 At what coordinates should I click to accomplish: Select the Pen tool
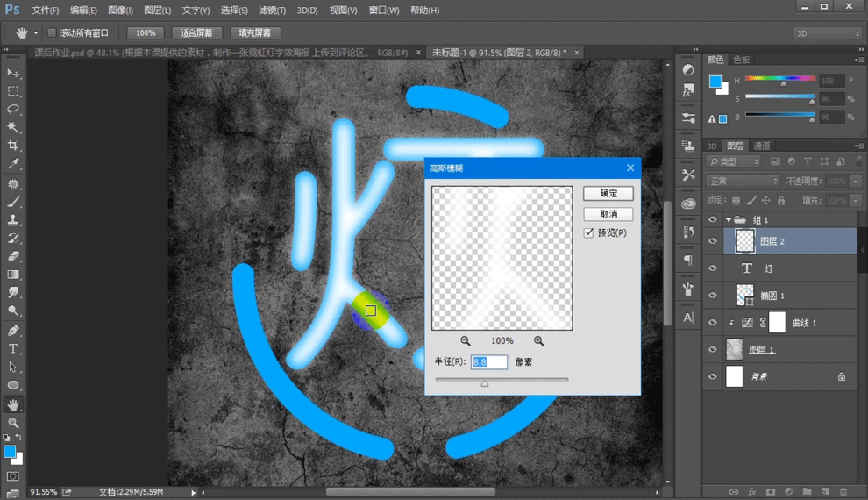(13, 331)
